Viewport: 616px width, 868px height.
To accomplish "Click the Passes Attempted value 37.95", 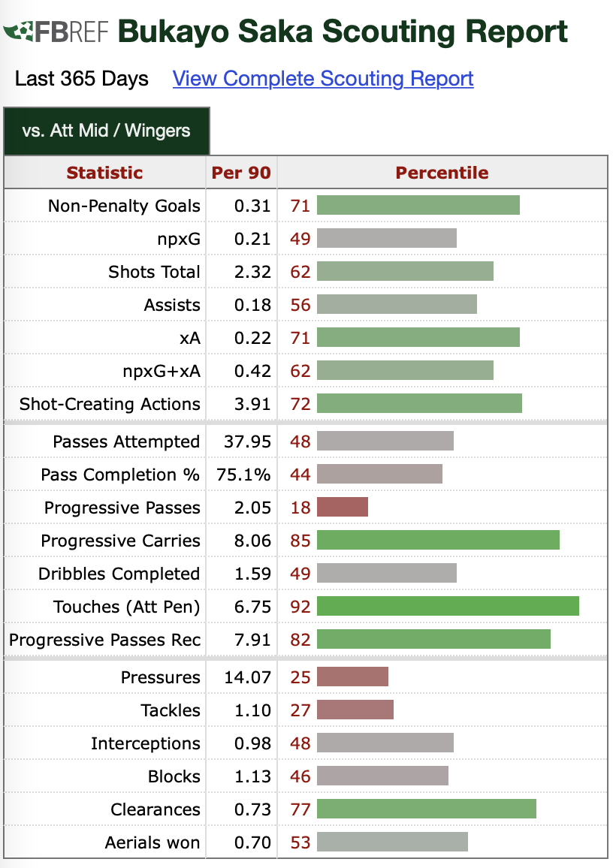I will coord(247,442).
